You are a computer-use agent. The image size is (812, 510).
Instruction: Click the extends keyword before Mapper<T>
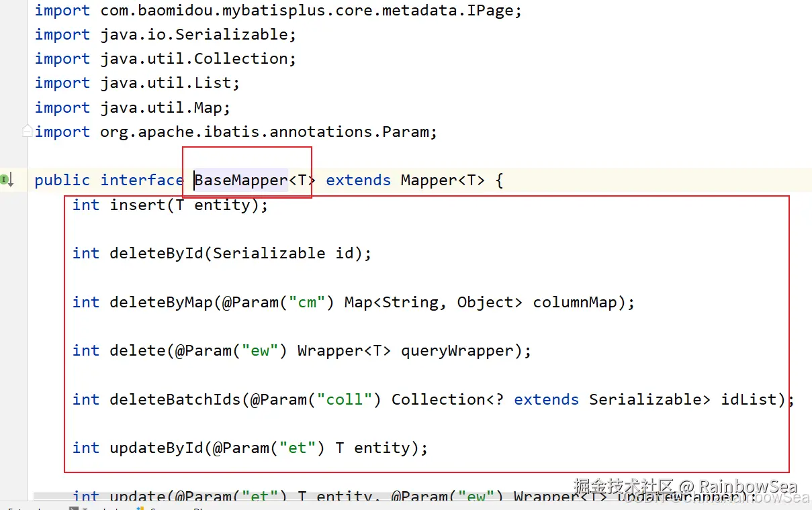point(358,180)
